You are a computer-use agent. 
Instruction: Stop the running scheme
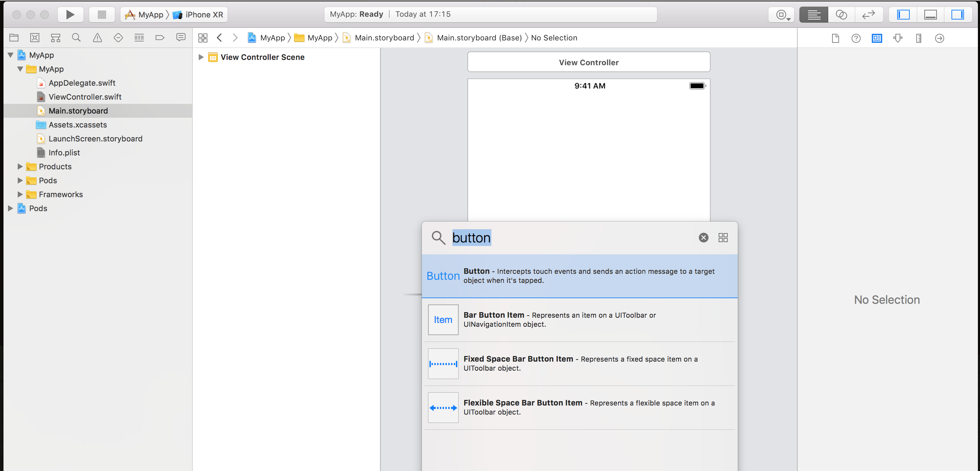pyautogui.click(x=102, y=15)
